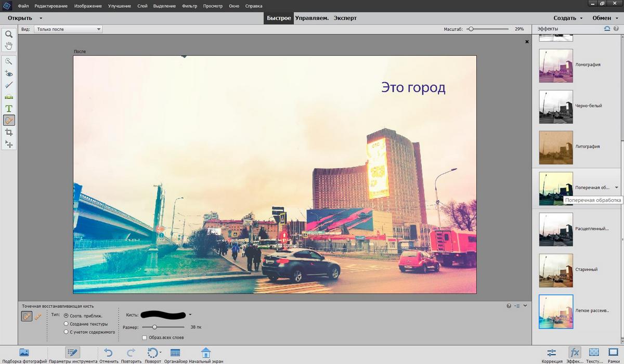Apply Черно-белый effect thumbnail
The image size is (624, 364).
pyautogui.click(x=556, y=106)
